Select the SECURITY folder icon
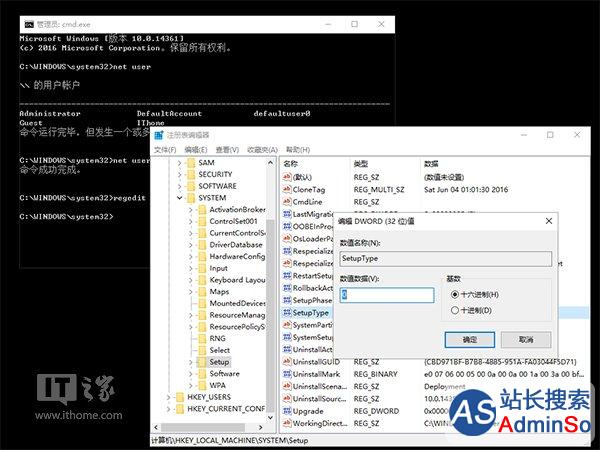 (x=191, y=174)
